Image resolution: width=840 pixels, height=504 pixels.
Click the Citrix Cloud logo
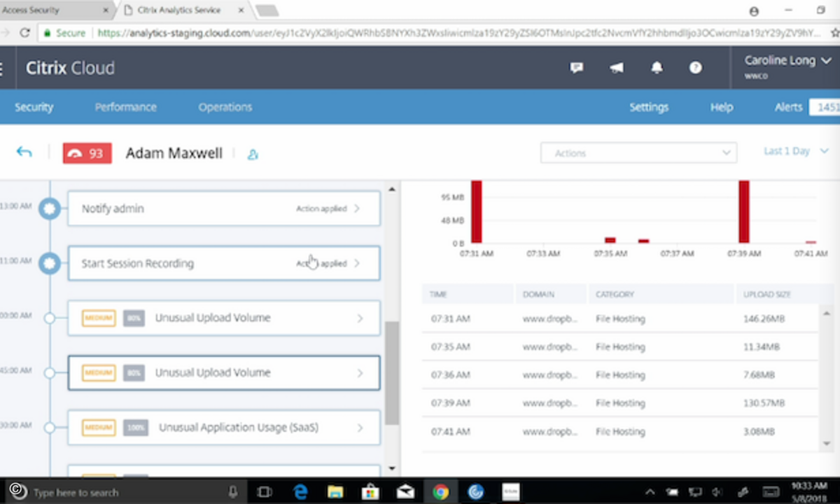70,68
